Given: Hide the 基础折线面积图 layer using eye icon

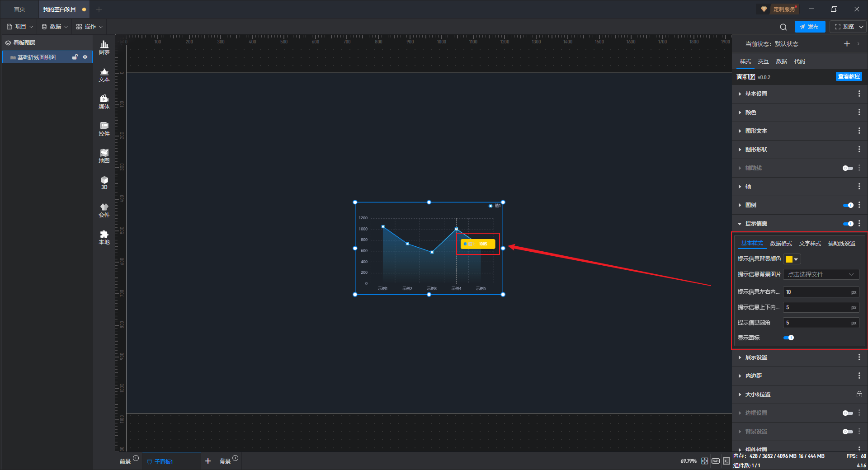Looking at the screenshot, I should (85, 57).
